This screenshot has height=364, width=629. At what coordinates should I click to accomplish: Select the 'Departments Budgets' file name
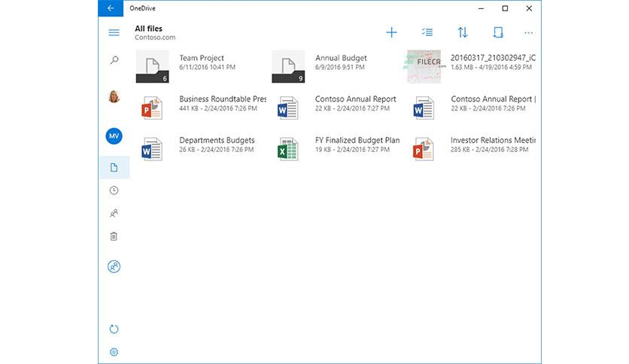point(217,141)
